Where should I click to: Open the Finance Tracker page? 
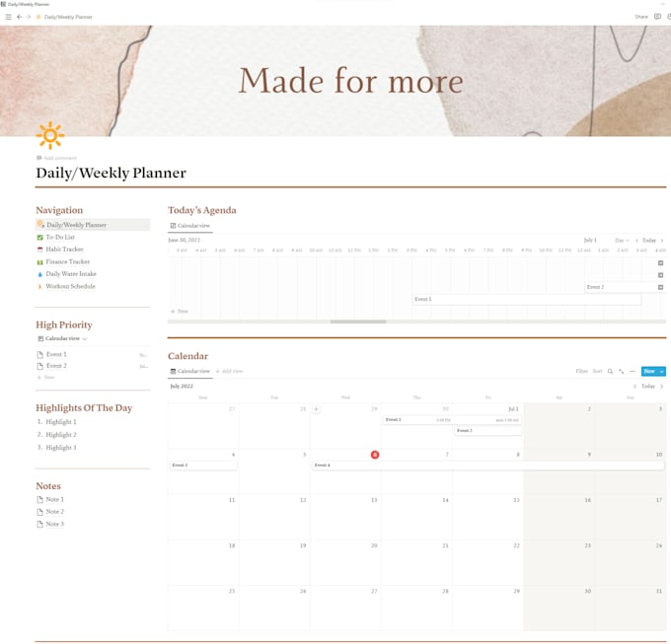click(x=67, y=261)
